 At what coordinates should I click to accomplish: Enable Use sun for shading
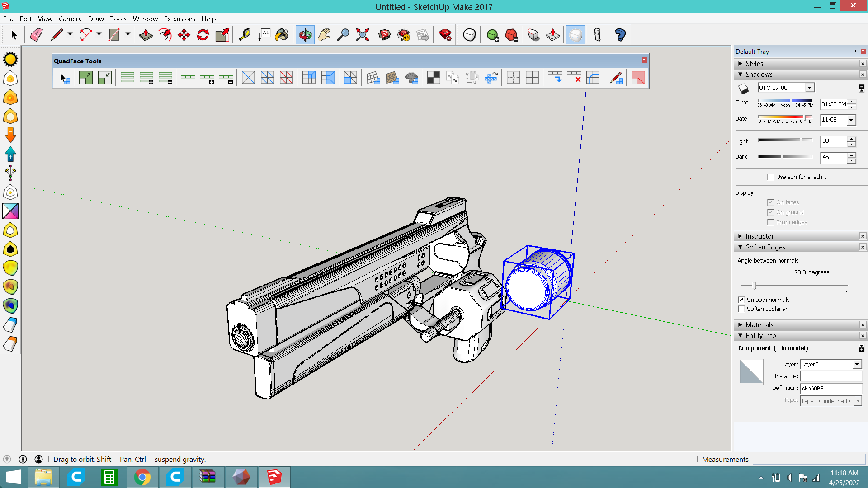pyautogui.click(x=770, y=177)
